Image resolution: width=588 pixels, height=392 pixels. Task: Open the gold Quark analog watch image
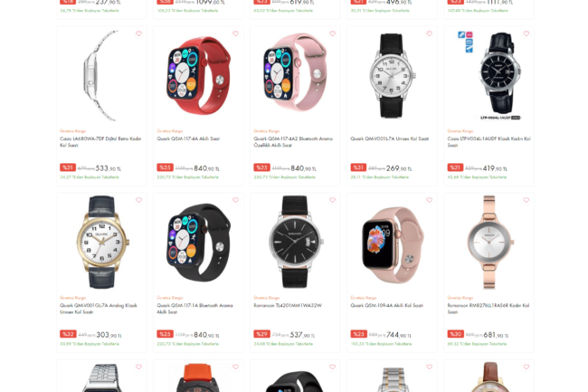[101, 242]
